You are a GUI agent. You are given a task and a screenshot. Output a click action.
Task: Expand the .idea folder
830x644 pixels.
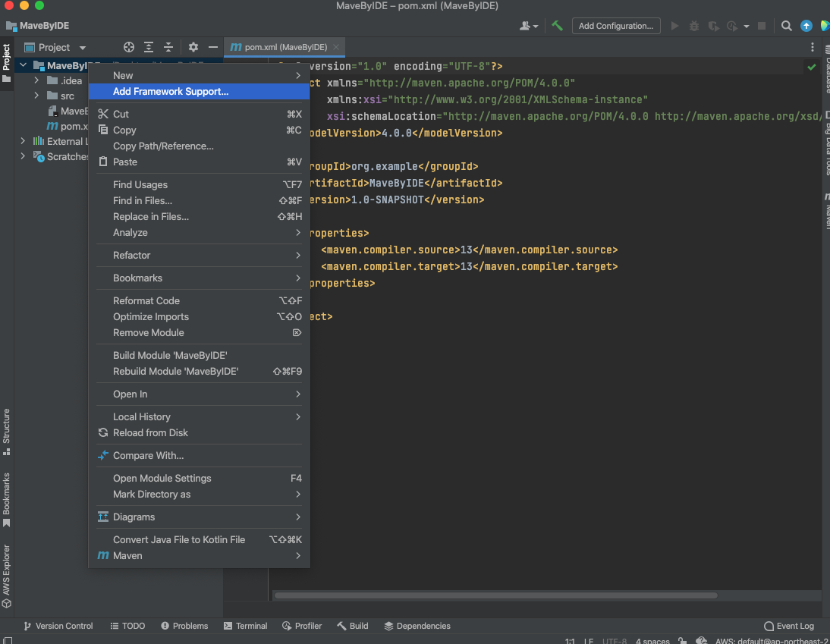point(36,80)
